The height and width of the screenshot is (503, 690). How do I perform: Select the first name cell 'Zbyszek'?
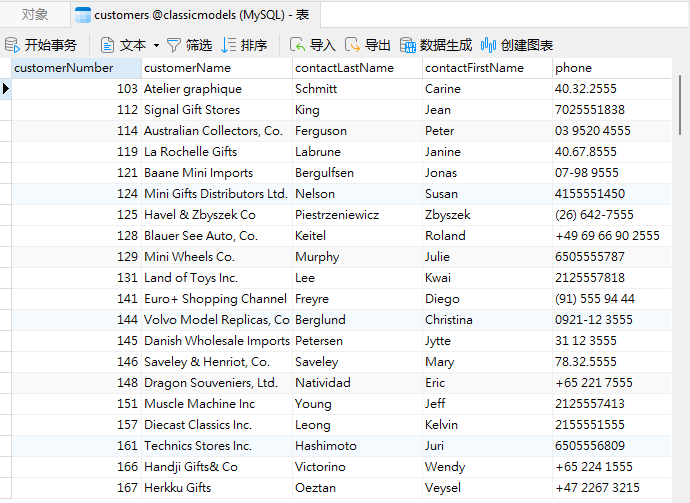pyautogui.click(x=487, y=215)
